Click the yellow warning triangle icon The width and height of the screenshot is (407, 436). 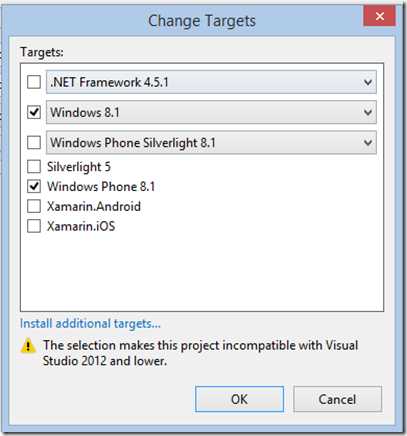point(28,346)
